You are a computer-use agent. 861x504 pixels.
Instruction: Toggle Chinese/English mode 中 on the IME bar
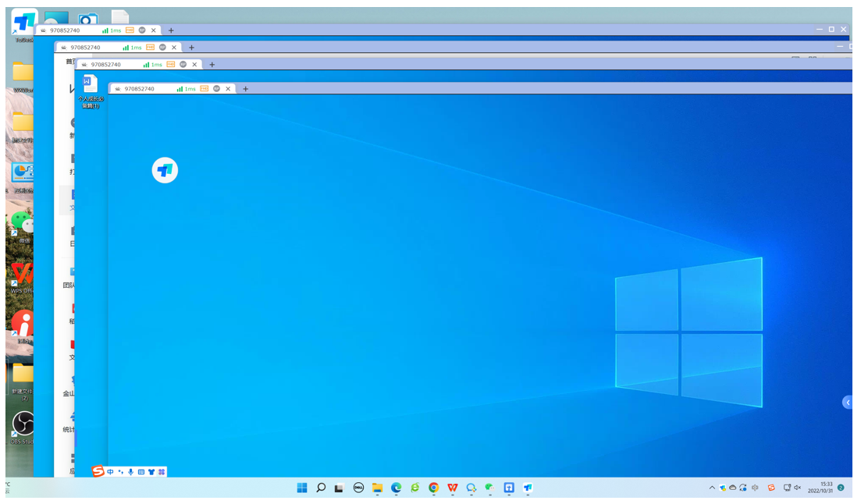coord(110,471)
